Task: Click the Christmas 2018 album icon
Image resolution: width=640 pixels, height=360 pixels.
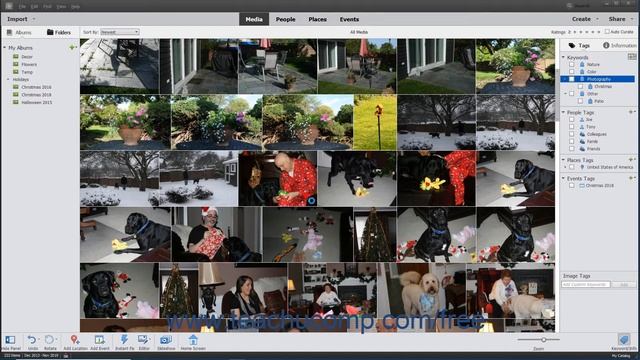Action: point(16,94)
